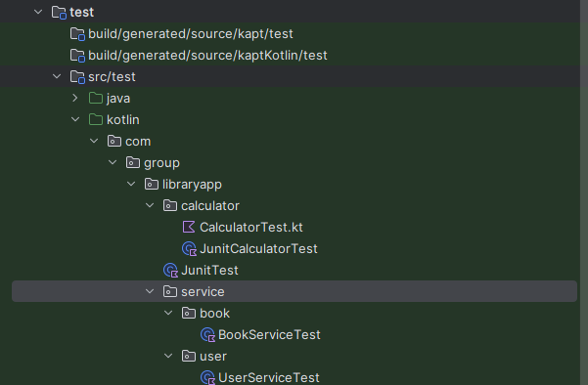The image size is (588, 385).
Task: Click the test module folder icon
Action: point(59,13)
